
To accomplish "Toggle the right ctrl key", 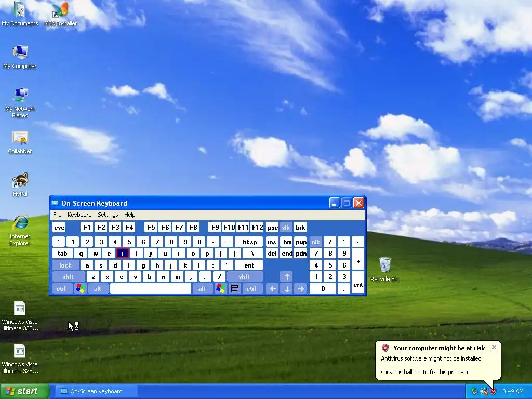I will 251,289.
